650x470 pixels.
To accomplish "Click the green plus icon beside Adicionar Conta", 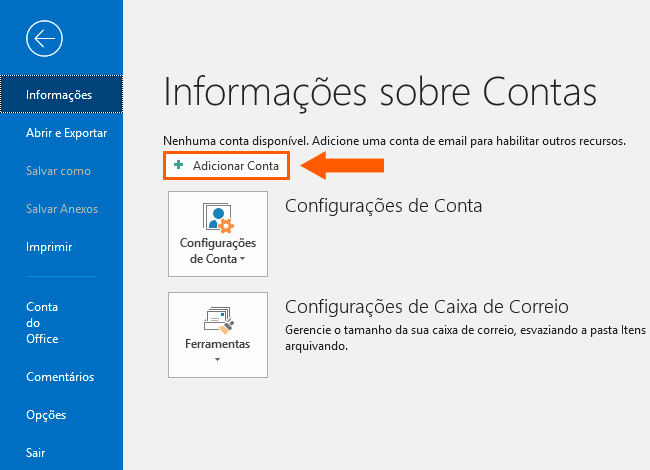I will [x=179, y=165].
